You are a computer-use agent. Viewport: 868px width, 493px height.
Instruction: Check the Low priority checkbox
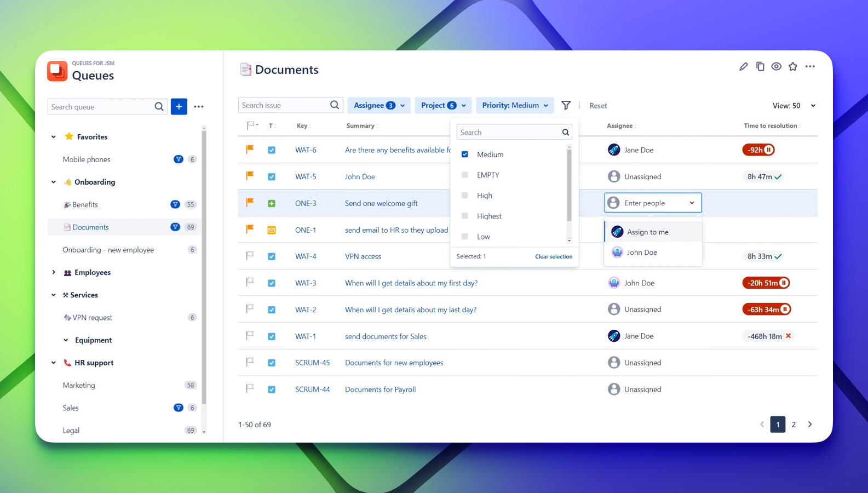point(465,237)
